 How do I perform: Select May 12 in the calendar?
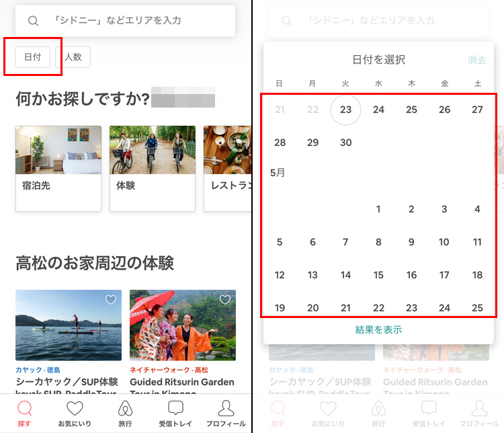[x=280, y=275]
